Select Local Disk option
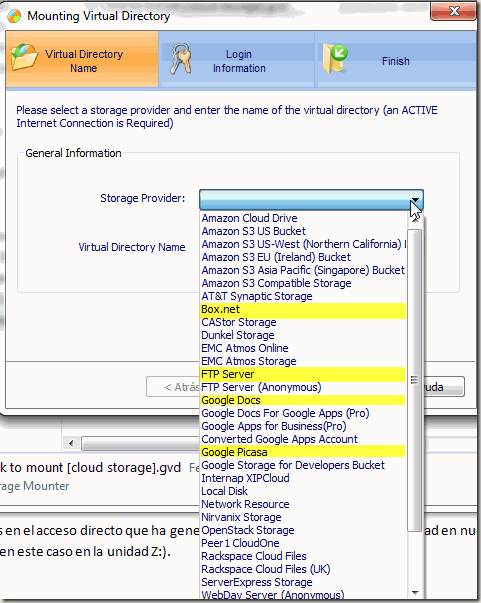The image size is (481, 603). 303,491
